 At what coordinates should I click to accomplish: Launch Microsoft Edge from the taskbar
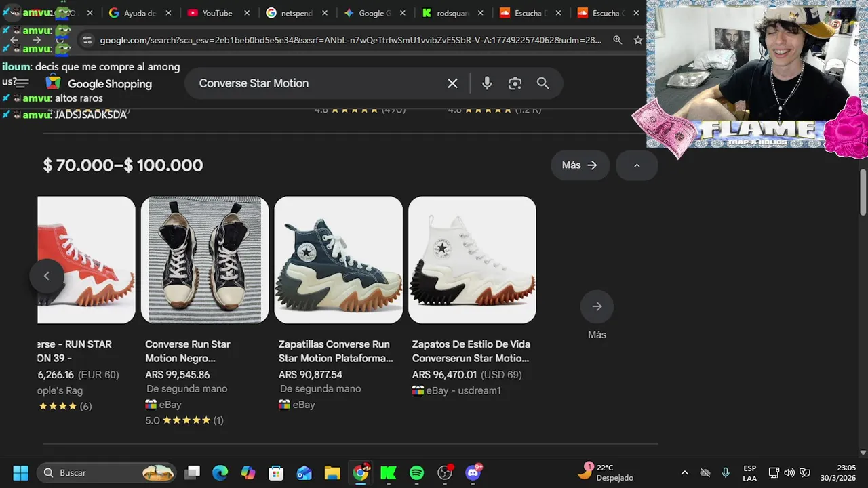[220, 472]
